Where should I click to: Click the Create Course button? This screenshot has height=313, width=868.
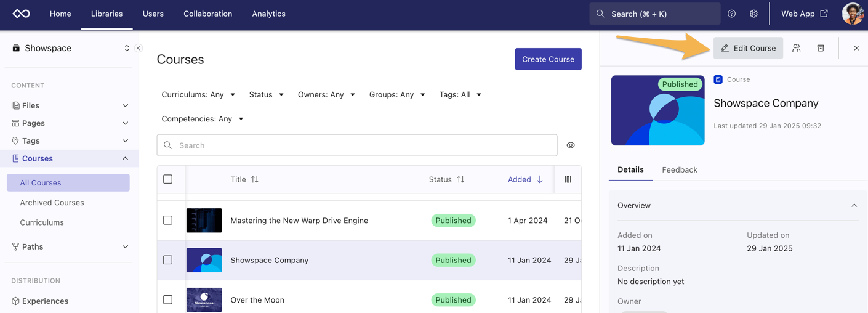(548, 59)
